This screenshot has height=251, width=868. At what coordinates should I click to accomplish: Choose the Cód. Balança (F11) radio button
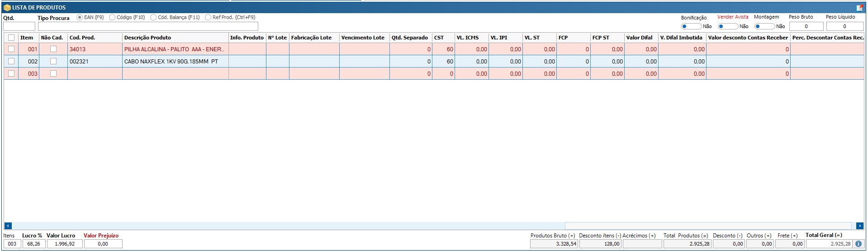point(153,18)
